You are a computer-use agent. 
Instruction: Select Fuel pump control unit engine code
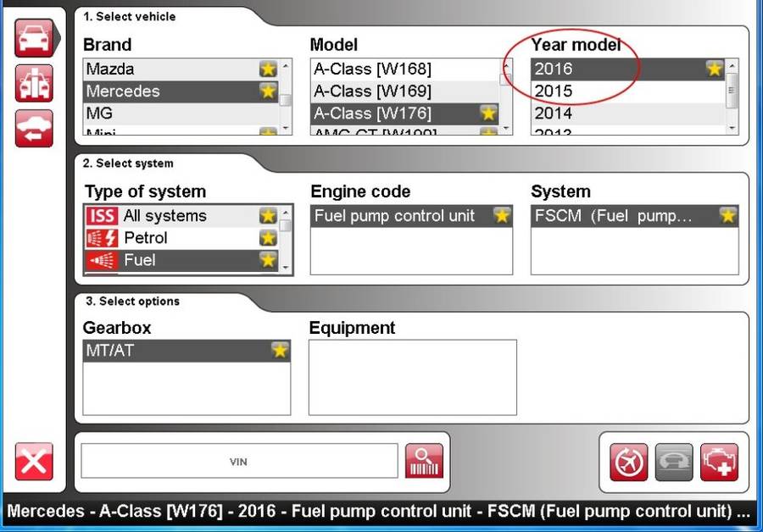411,216
